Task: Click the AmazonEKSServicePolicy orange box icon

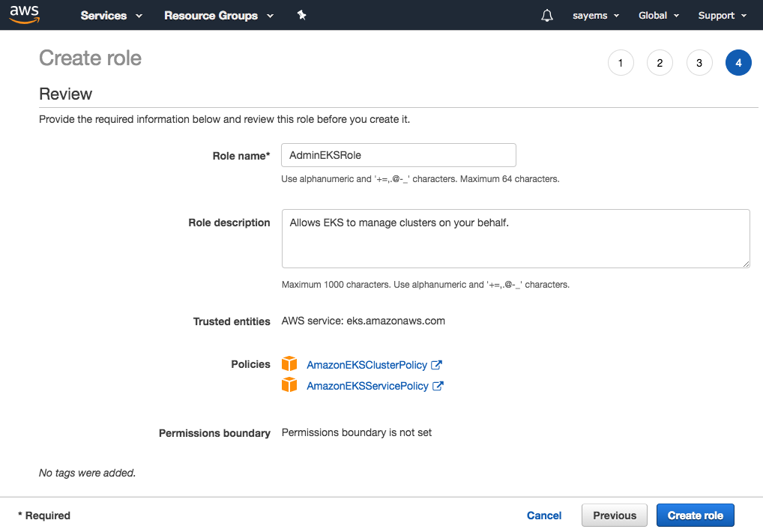Action: click(289, 384)
